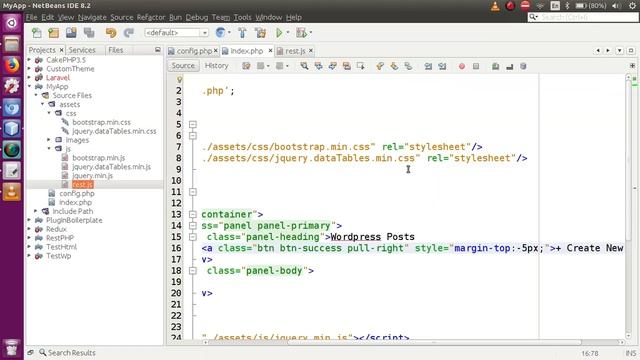
Task: Click the Stop Macro Recording icon
Action: (476, 66)
